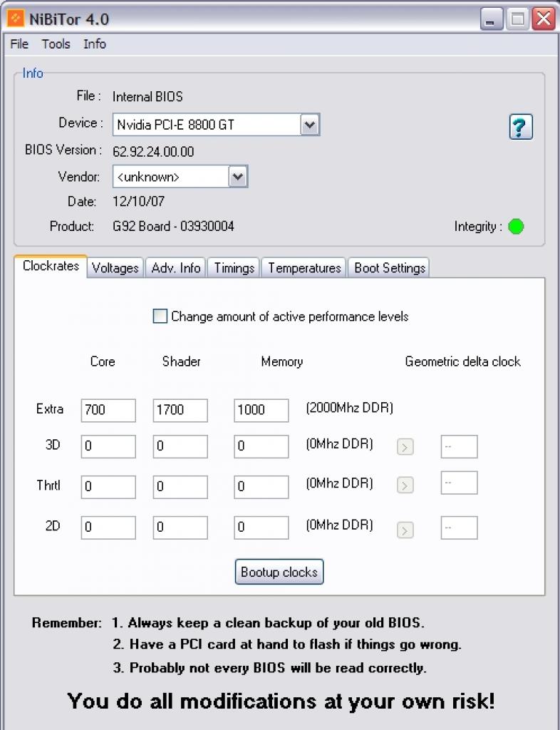Screen dimensions: 560x730
Task: Click the 2D Core clock field
Action: pos(108,528)
